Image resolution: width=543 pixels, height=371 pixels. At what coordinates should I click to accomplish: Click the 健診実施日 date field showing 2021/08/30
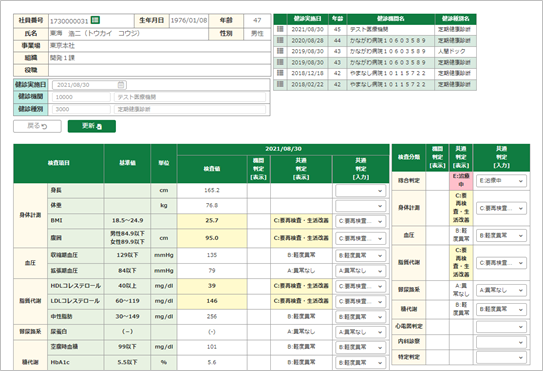click(89, 85)
